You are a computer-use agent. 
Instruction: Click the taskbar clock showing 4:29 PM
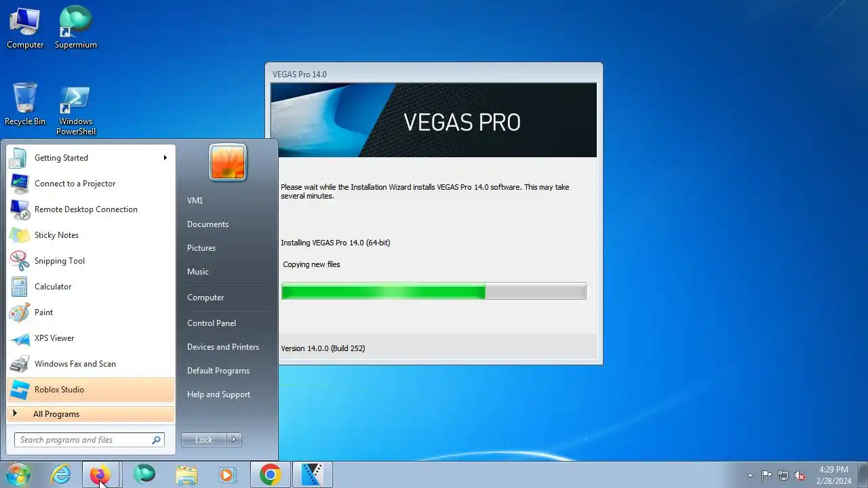833,475
